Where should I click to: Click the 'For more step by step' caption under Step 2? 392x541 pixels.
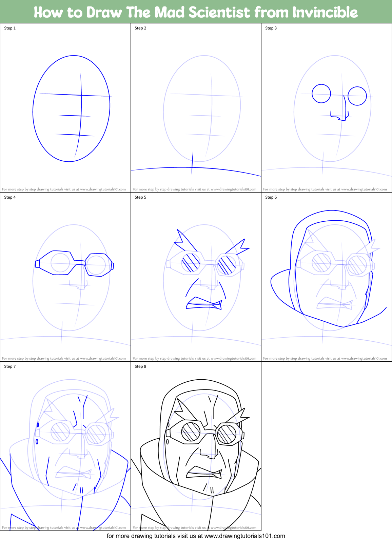click(194, 189)
